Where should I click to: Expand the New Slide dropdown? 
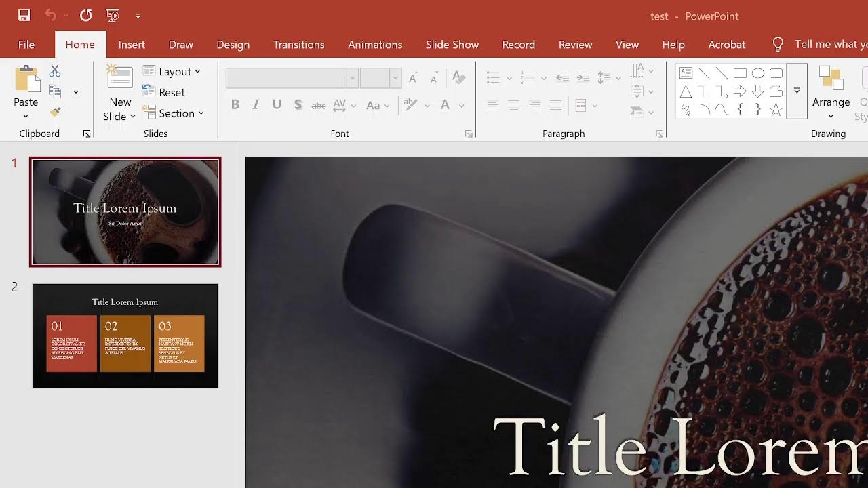120,116
